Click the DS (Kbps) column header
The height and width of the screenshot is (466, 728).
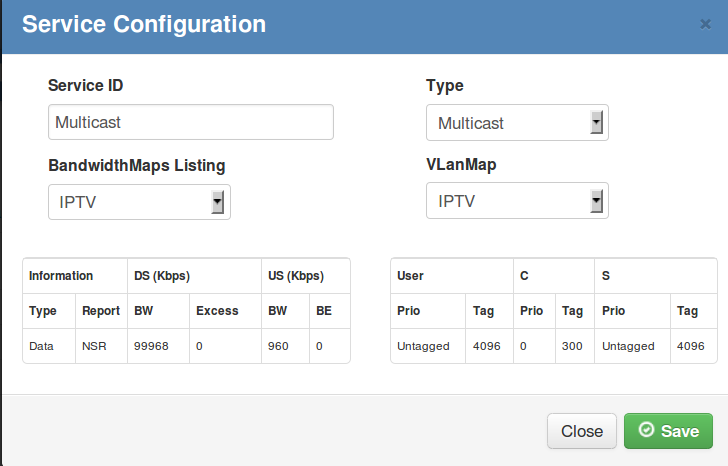tap(162, 276)
